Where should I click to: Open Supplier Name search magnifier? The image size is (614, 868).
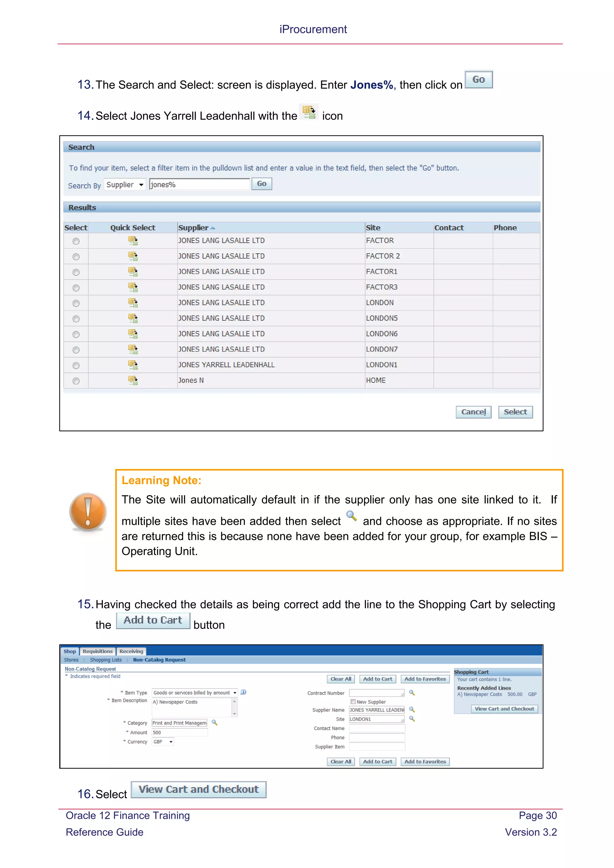(412, 710)
